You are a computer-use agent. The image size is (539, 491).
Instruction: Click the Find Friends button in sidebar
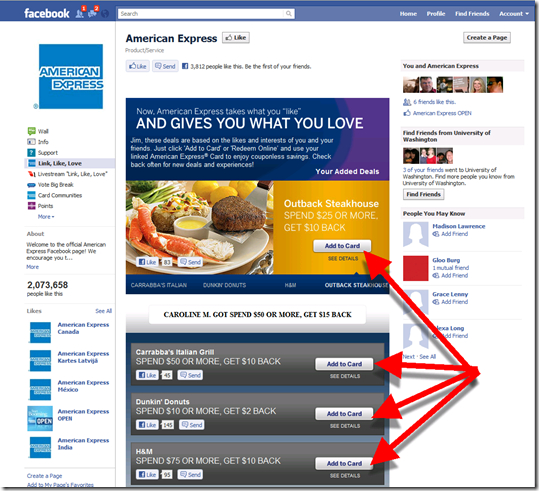tap(424, 194)
